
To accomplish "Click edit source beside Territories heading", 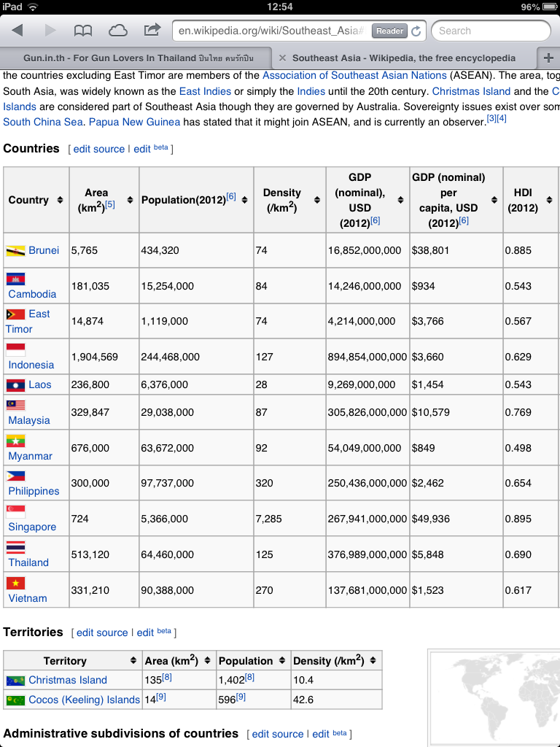I will tap(102, 632).
